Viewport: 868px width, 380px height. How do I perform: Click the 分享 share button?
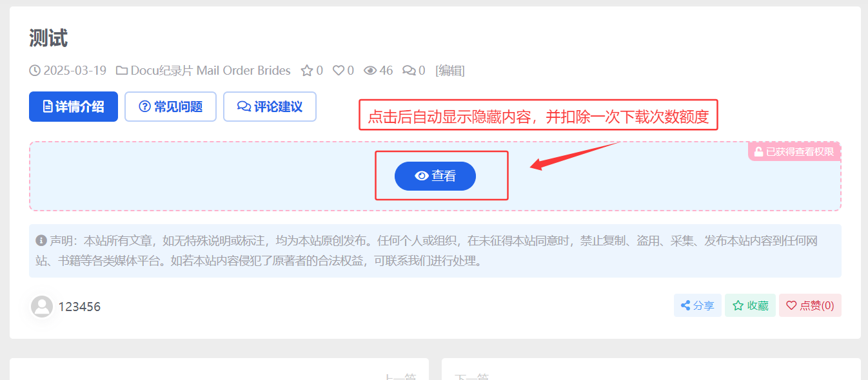coord(698,306)
